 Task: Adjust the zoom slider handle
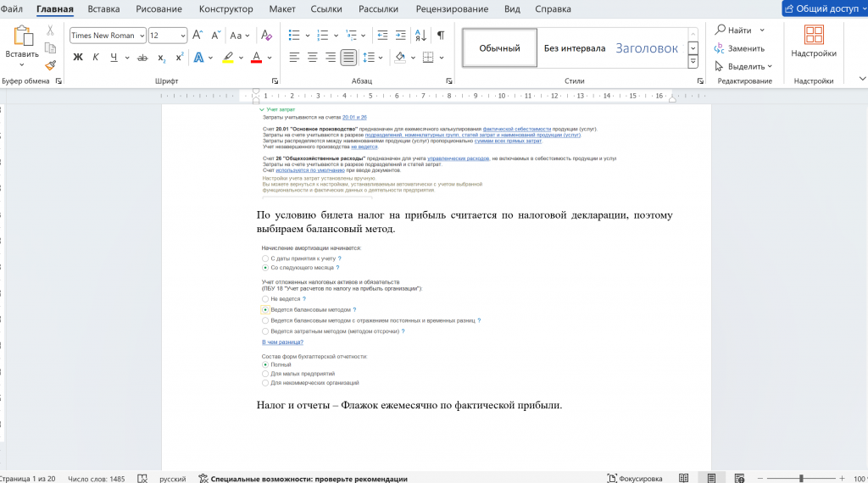pyautogui.click(x=801, y=478)
